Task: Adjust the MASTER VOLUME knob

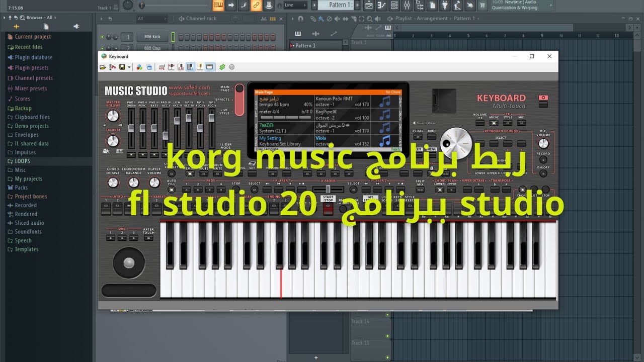Action: pos(113,116)
